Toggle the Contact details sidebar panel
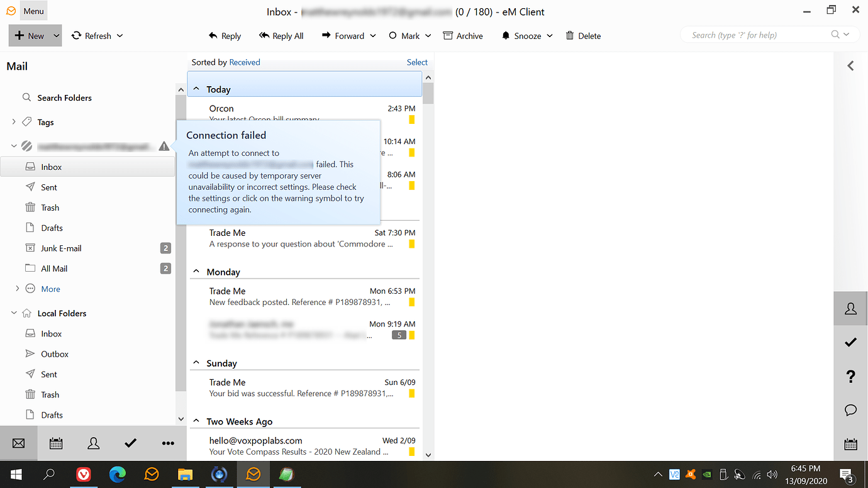The width and height of the screenshot is (868, 488). pyautogui.click(x=850, y=308)
